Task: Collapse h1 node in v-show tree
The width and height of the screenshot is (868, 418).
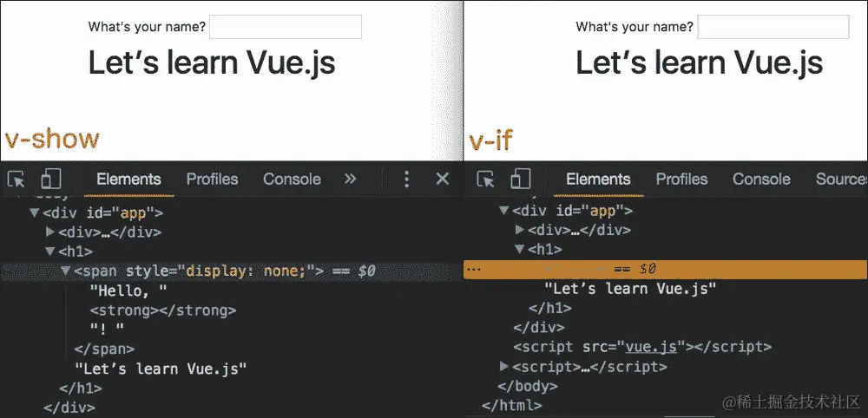Action: [x=50, y=251]
